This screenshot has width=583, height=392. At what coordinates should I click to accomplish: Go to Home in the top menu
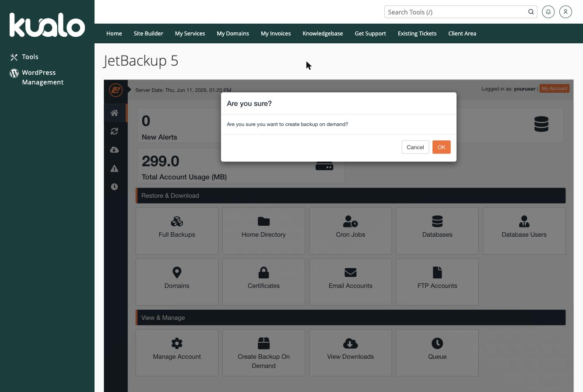pos(114,33)
